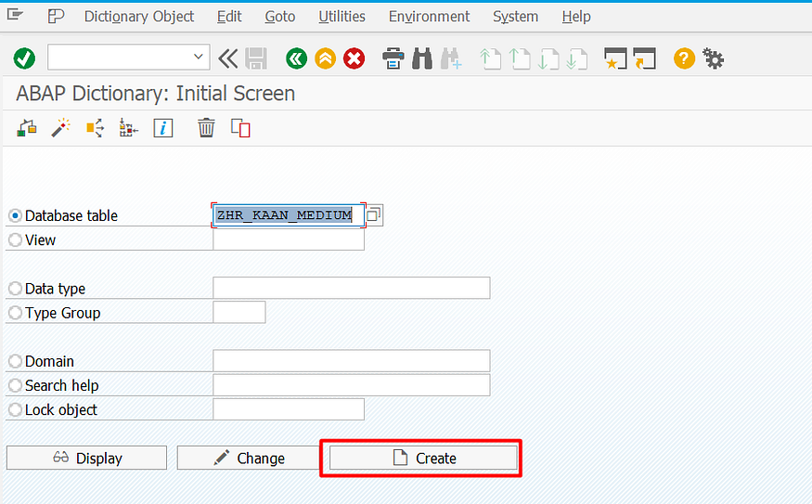Open Customize Local Layout gear icon
Image resolution: width=812 pixels, height=504 pixels.
(x=713, y=58)
